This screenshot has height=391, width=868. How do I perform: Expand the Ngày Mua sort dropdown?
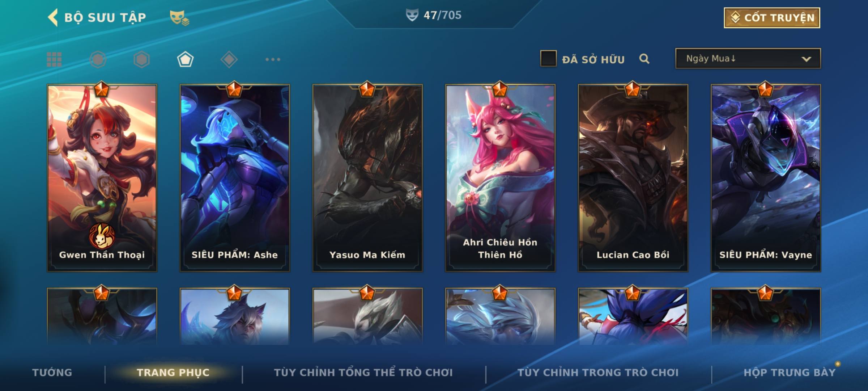[748, 58]
